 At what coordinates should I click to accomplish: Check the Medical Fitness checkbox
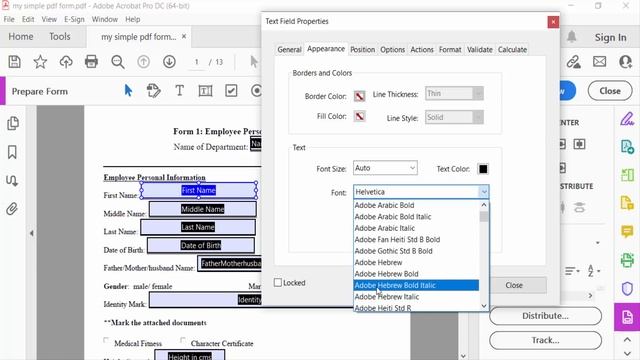[x=106, y=340]
